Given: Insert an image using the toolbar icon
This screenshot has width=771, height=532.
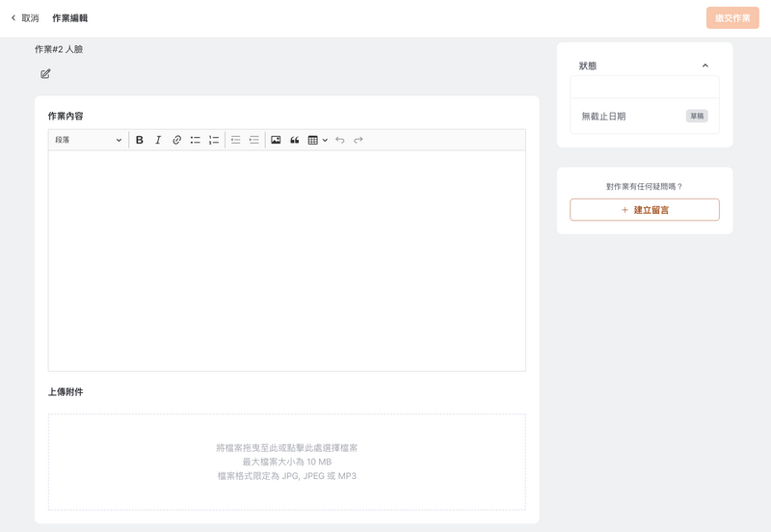Looking at the screenshot, I should click(276, 140).
